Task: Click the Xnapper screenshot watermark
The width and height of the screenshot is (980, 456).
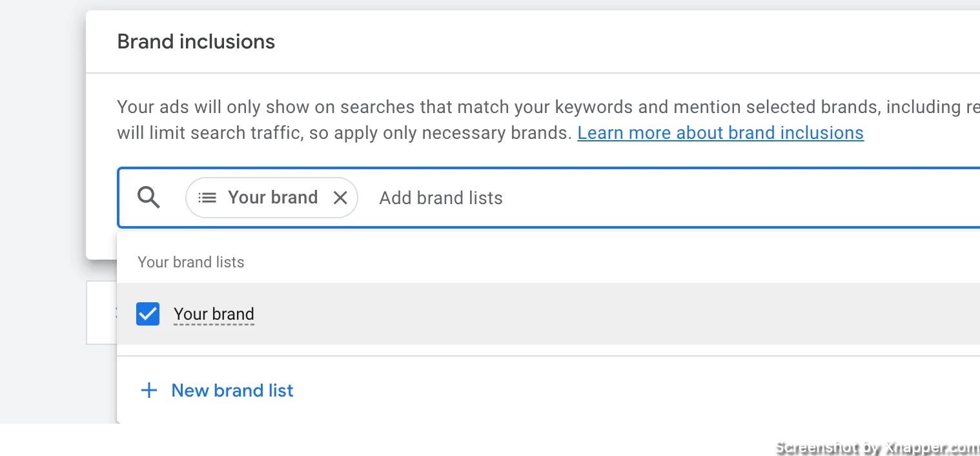Action: (x=877, y=448)
